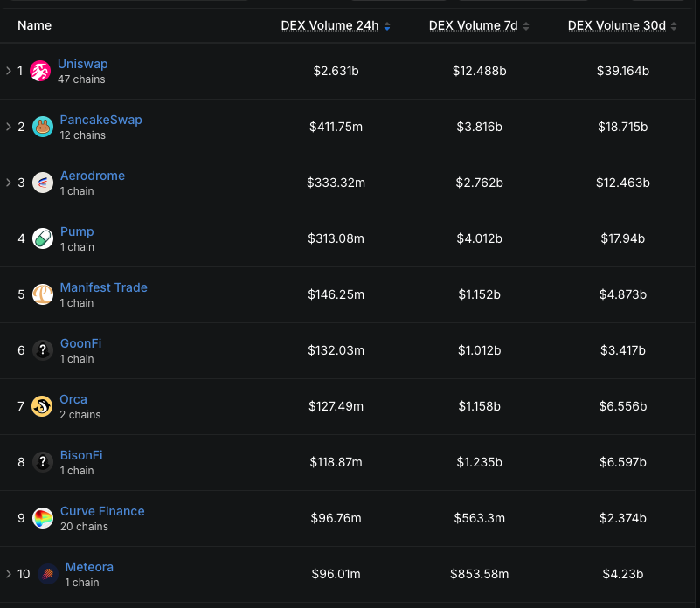Click Aerodrome's 7d volume $2.762b
This screenshot has height=608, width=700.
pos(479,183)
